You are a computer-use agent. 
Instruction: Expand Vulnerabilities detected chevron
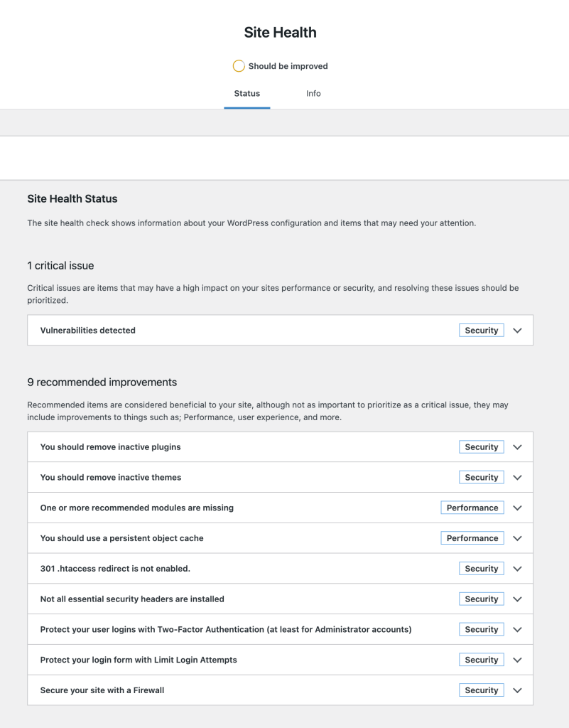pyautogui.click(x=518, y=331)
